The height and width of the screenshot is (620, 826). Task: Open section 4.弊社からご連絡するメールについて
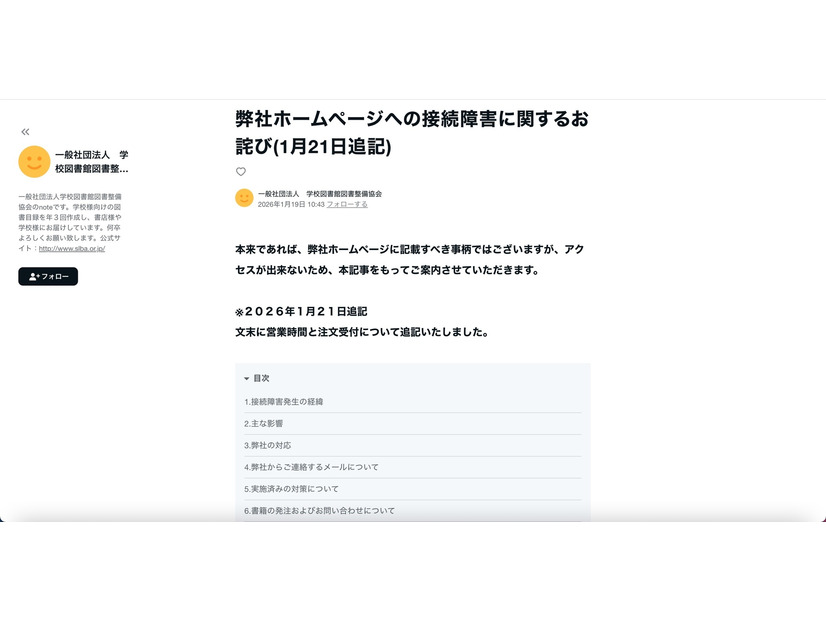tap(311, 467)
